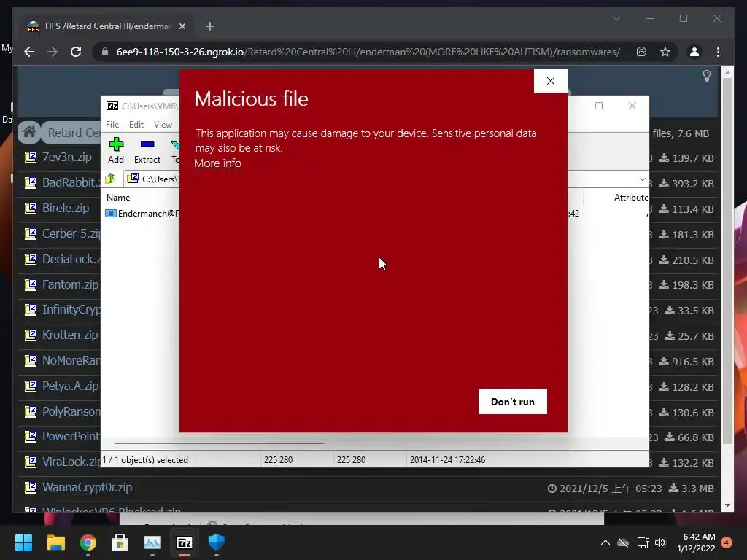Image resolution: width=747 pixels, height=560 pixels.
Task: Click the Don't run button
Action: click(513, 402)
